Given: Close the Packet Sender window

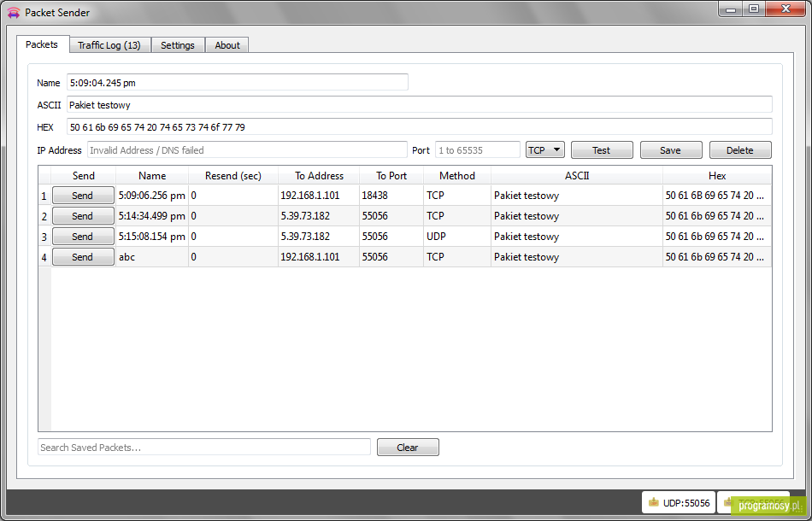Looking at the screenshot, I should tap(786, 9).
